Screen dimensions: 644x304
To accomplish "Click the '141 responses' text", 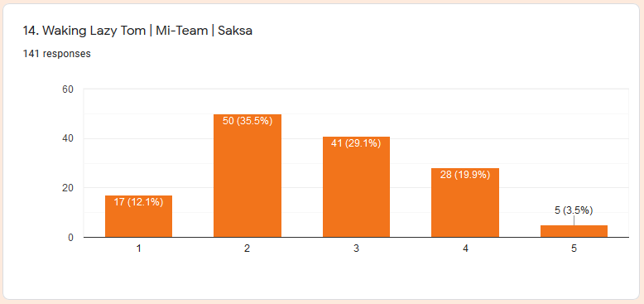I will click(x=56, y=54).
